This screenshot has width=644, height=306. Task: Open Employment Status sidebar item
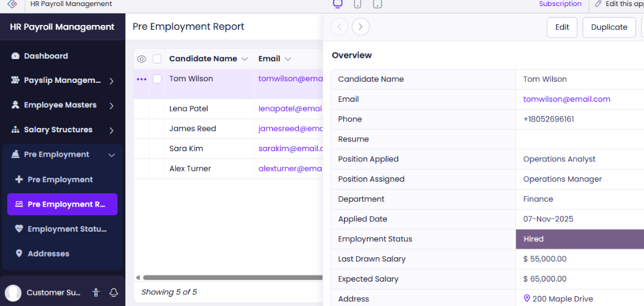coord(67,229)
